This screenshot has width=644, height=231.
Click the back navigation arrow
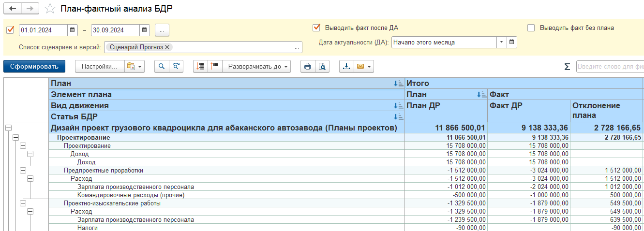[x=13, y=9]
